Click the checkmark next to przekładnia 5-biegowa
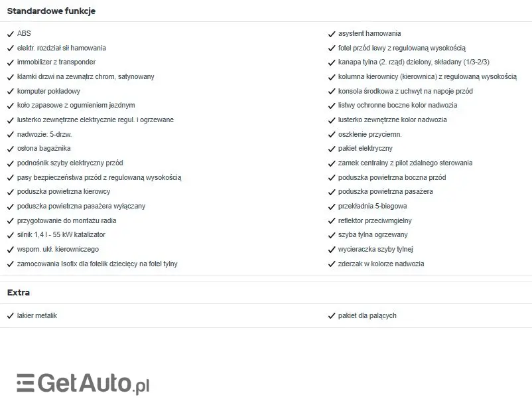Screen dimensions: 532x409 (332, 206)
